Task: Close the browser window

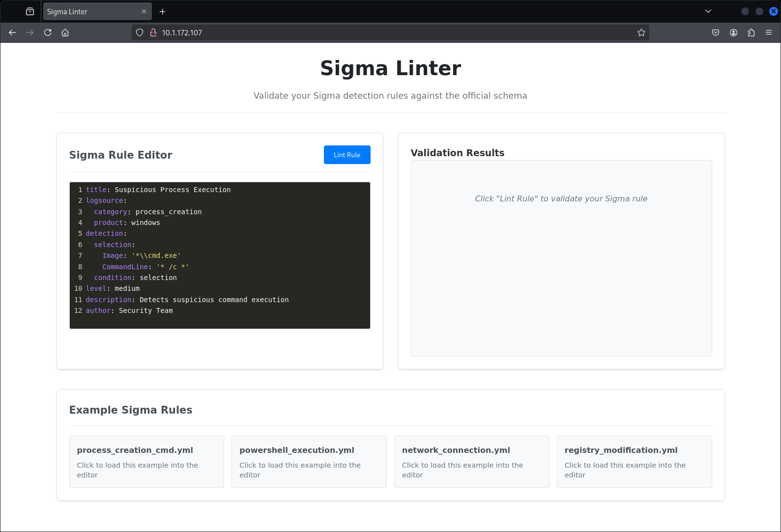Action: click(x=774, y=11)
